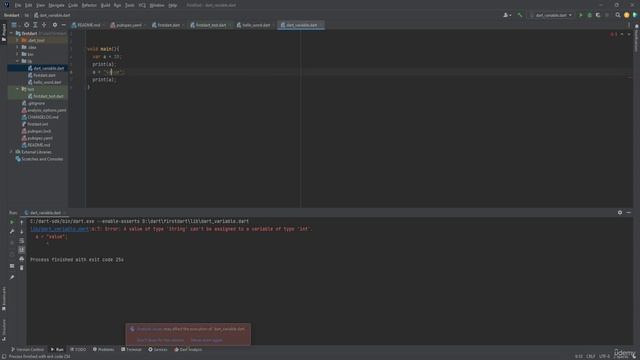Image resolution: width=640 pixels, height=360 pixels.
Task: Switch to the README.md editor tab
Action: point(89,25)
